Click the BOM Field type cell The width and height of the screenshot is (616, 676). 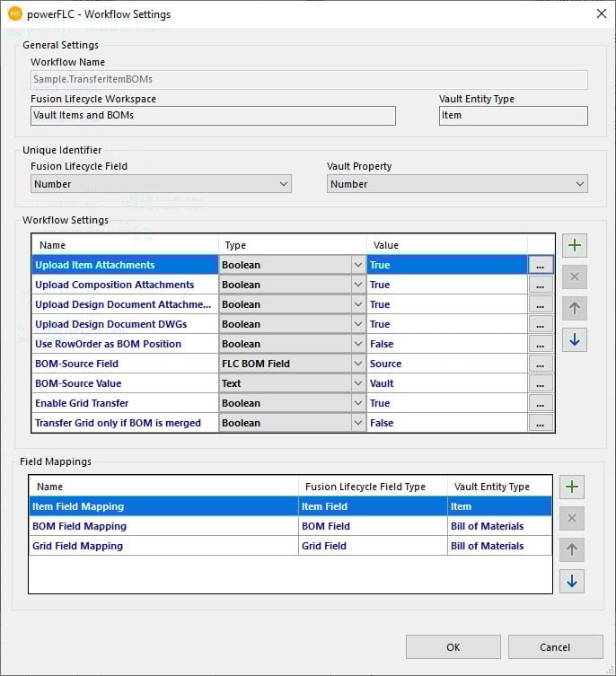pos(373,526)
